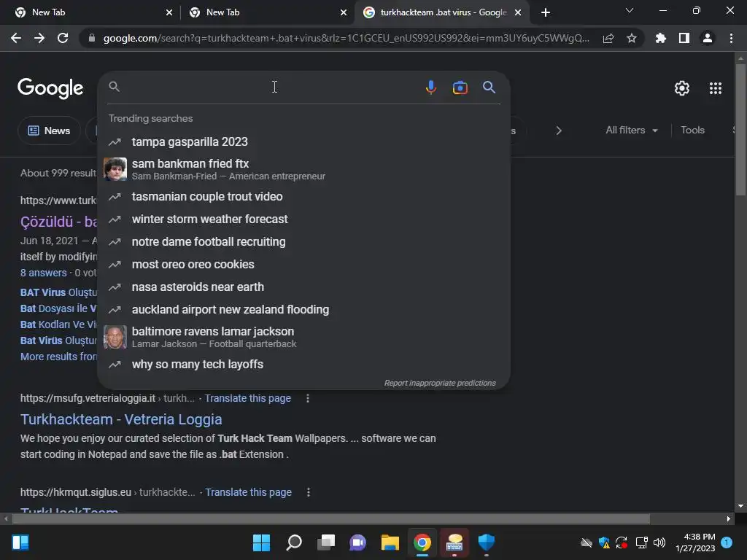Go to the Google logo homepage

(x=50, y=88)
